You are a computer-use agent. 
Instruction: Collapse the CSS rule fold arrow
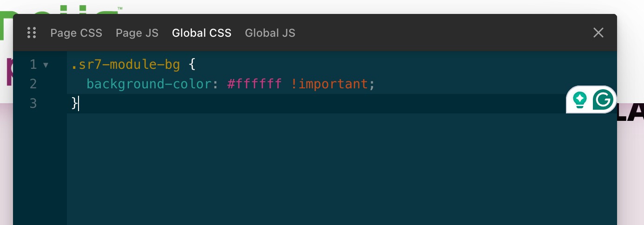pos(46,65)
